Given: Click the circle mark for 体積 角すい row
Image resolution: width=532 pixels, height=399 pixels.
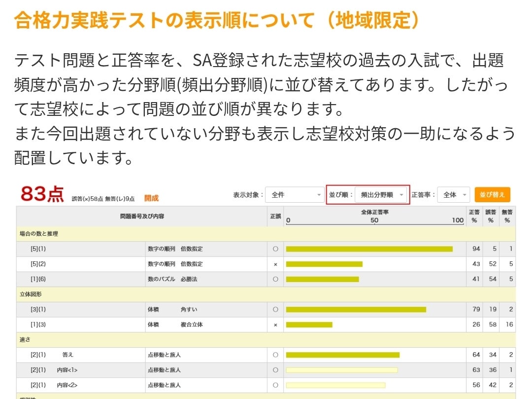Looking at the screenshot, I should pyautogui.click(x=274, y=309).
